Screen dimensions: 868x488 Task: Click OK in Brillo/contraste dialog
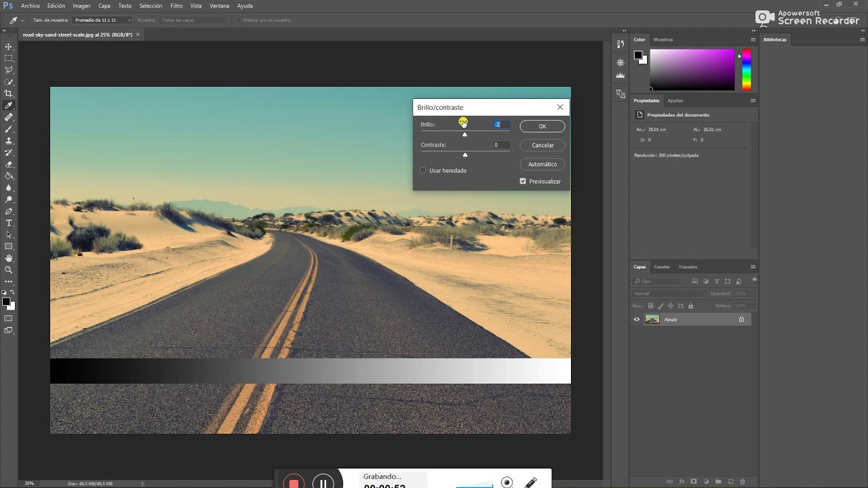(x=542, y=126)
